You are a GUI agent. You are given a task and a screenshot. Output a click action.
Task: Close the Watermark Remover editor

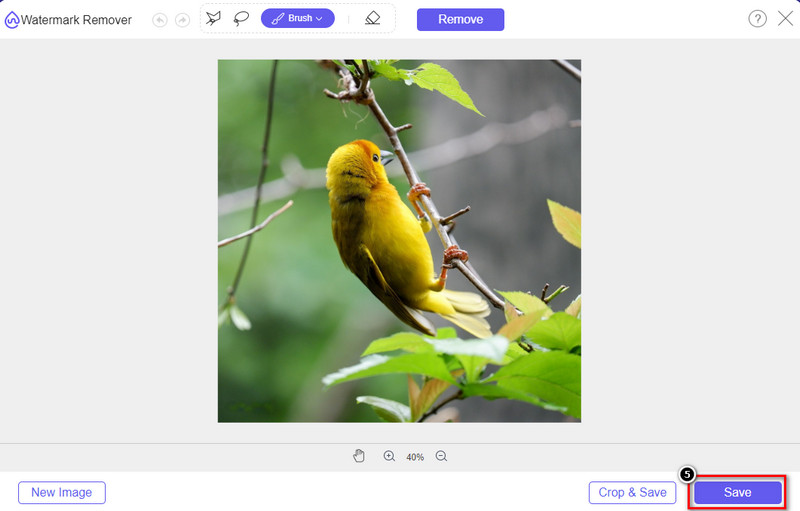point(785,19)
